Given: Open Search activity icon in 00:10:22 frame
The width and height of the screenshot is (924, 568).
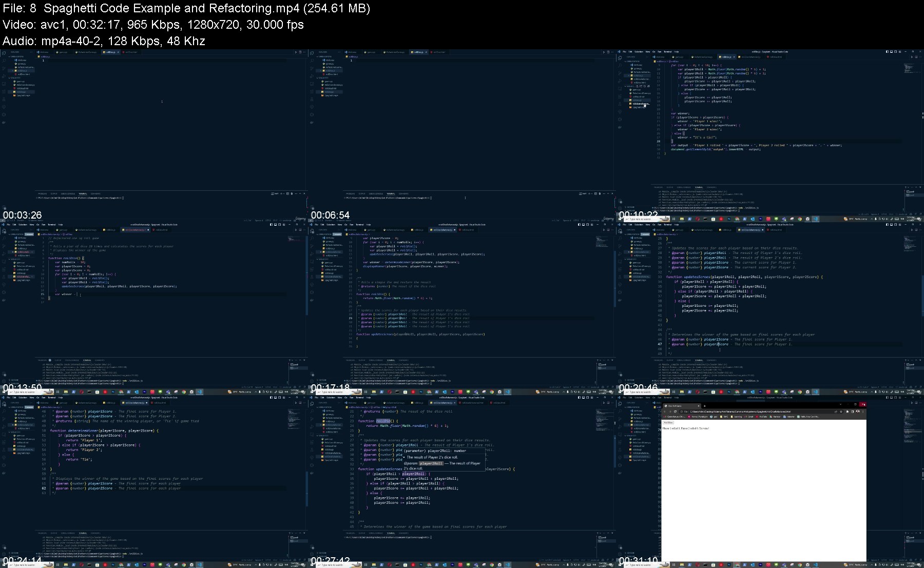Looking at the screenshot, I should click(x=620, y=65).
